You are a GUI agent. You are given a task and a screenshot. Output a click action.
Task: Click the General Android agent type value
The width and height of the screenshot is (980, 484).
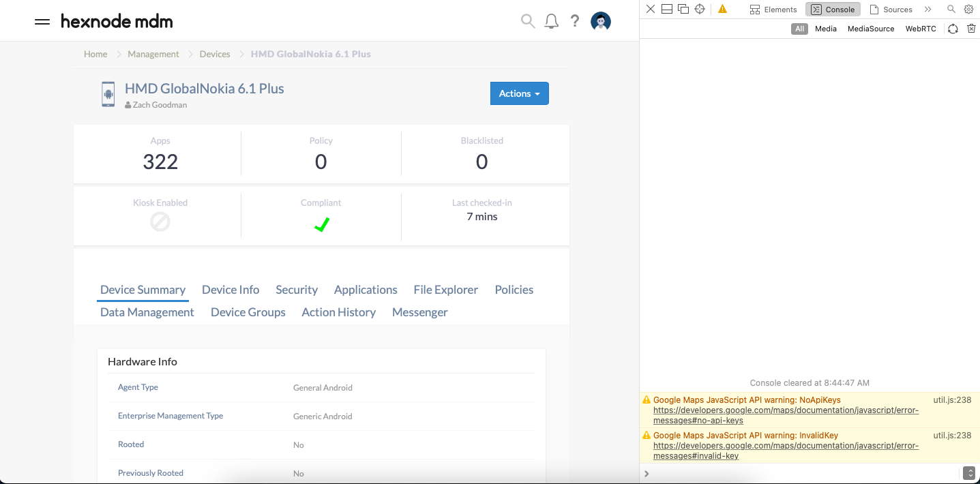(323, 388)
